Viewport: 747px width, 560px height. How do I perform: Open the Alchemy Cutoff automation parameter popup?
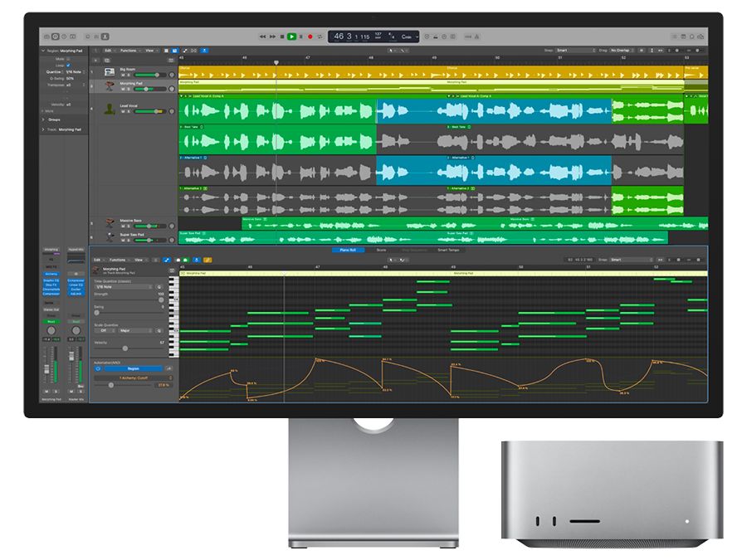(133, 377)
